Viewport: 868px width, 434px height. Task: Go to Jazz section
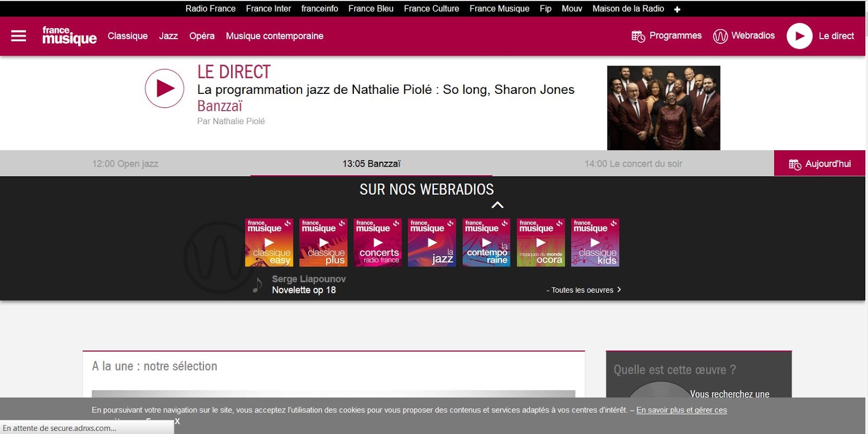pyautogui.click(x=168, y=36)
